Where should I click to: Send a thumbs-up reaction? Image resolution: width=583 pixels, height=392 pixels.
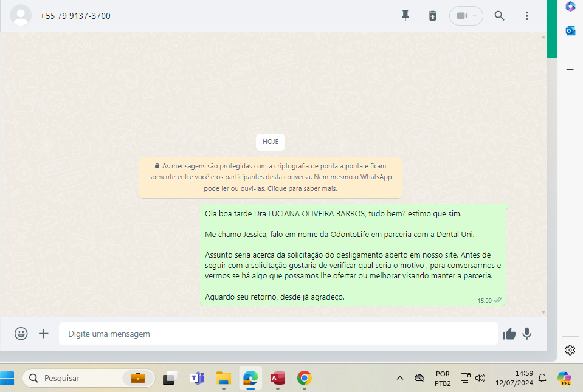click(509, 334)
